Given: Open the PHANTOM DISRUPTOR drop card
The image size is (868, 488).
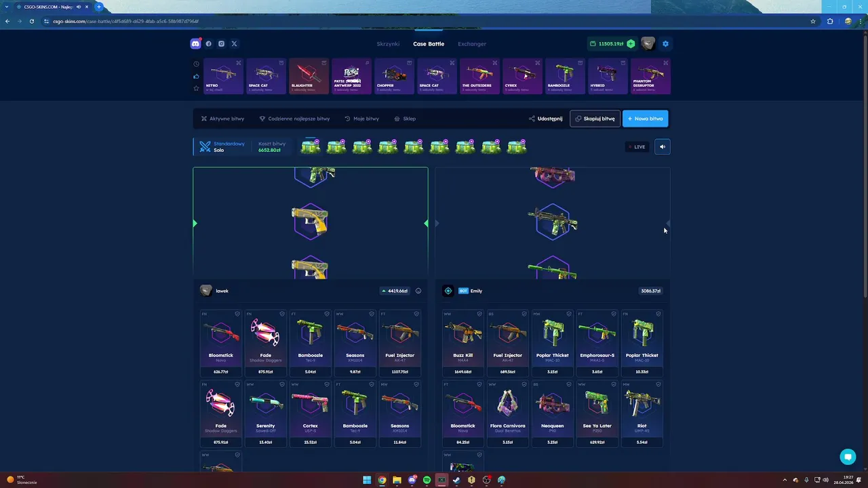Looking at the screenshot, I should pos(650,76).
